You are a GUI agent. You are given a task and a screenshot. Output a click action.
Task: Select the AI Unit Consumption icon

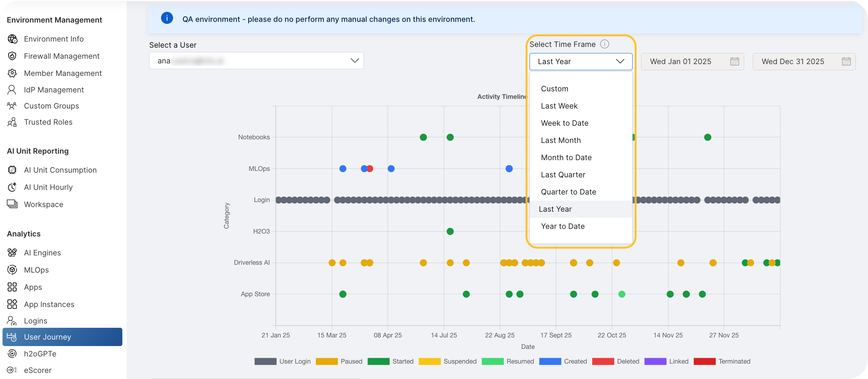coord(12,170)
